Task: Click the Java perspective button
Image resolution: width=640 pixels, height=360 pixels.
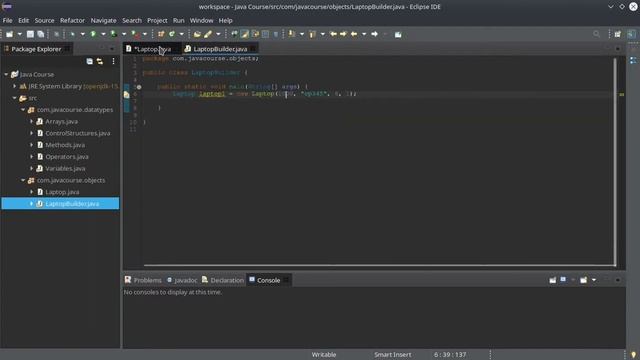Action: click(631, 34)
